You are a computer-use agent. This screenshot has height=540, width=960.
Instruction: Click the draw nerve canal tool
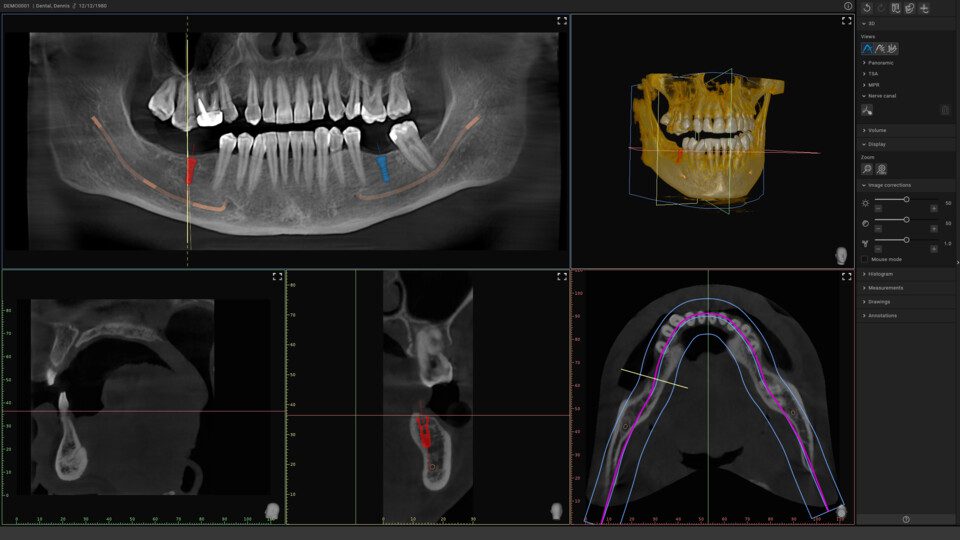[x=867, y=110]
